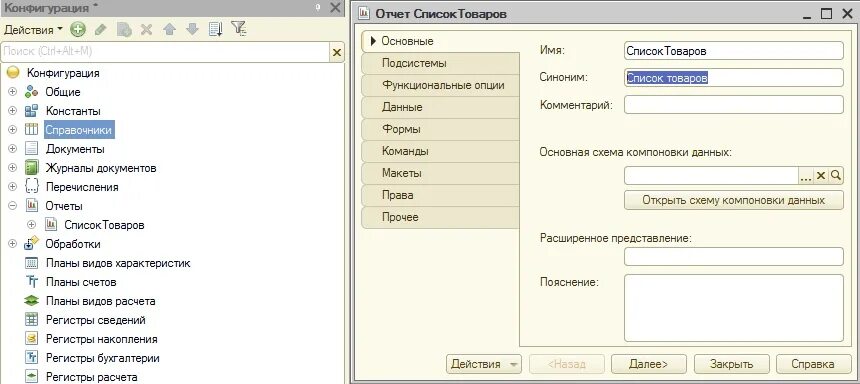This screenshot has width=860, height=384.
Task: Select the Основные tab
Action: 440,42
